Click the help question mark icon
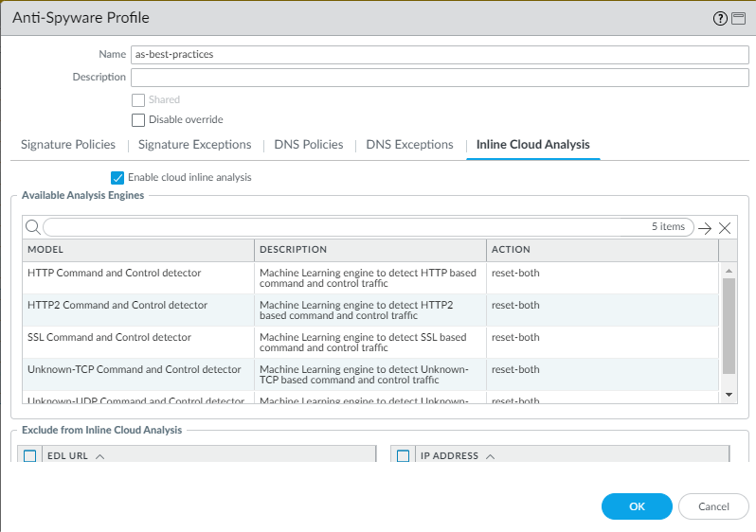Viewport: 756px width, 532px height. coord(719,18)
